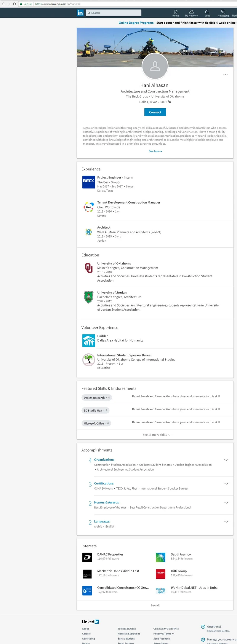Select the Jobs icon
Screen dimensions: 237x644
[207, 13]
